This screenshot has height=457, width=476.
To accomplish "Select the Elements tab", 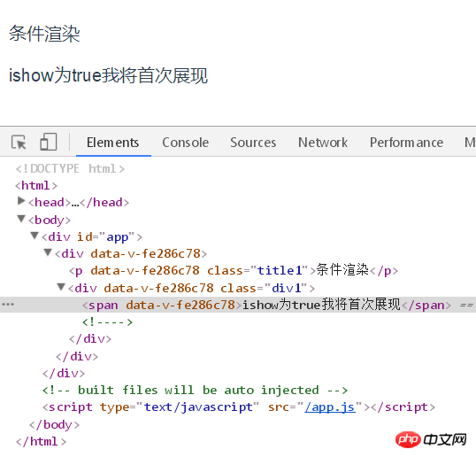I will pyautogui.click(x=113, y=143).
